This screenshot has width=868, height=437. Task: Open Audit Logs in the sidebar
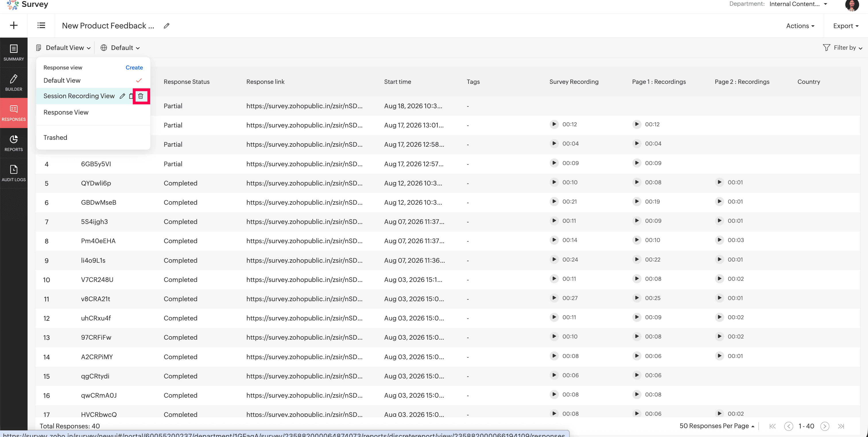tap(14, 173)
